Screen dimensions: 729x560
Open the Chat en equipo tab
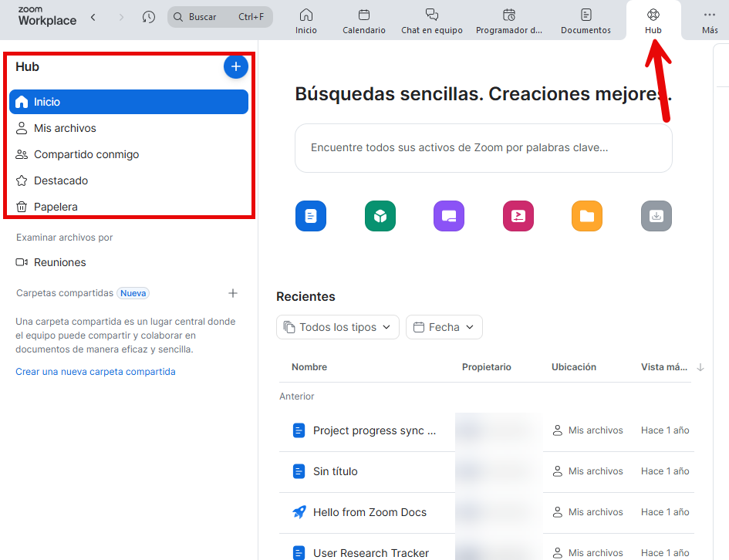coord(432,21)
